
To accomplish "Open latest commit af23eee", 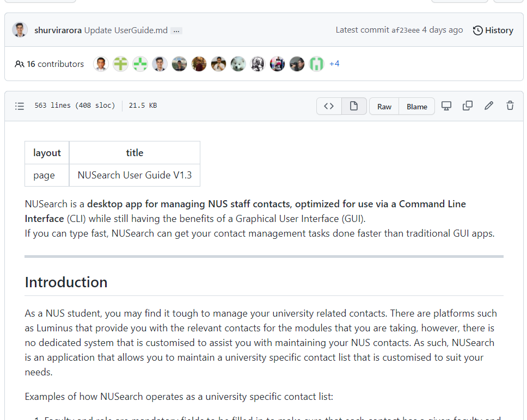I will pos(406,30).
